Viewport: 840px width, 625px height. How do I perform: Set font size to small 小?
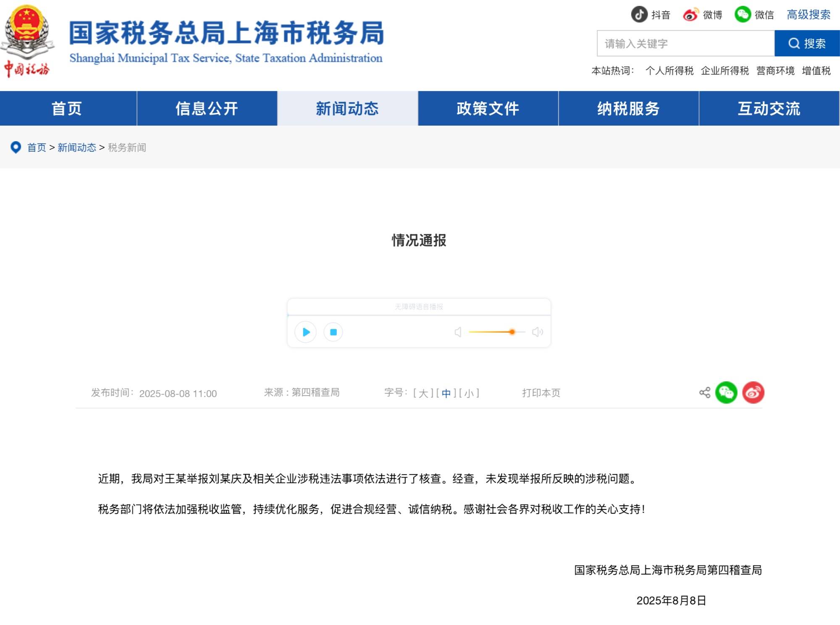point(469,394)
